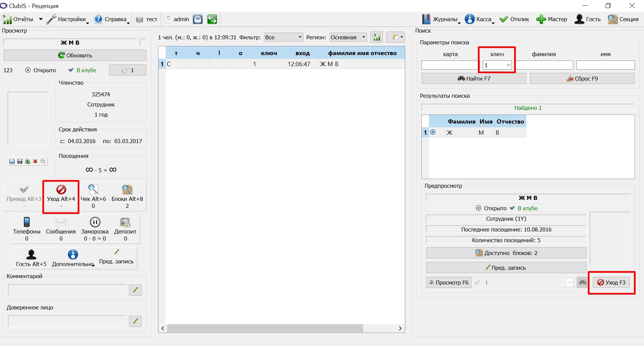Click the edit pencil next to Комментарий
The width and height of the screenshot is (644, 346).
(135, 290)
